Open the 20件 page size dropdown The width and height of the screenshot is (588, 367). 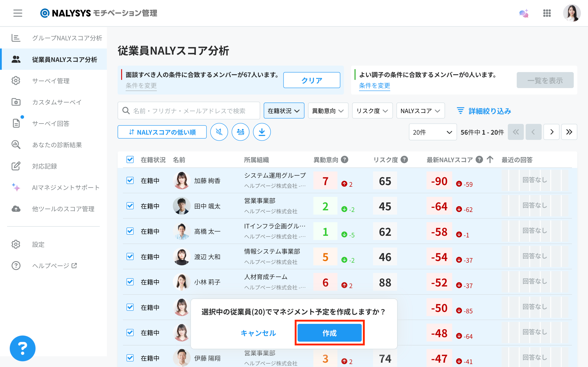pyautogui.click(x=433, y=132)
